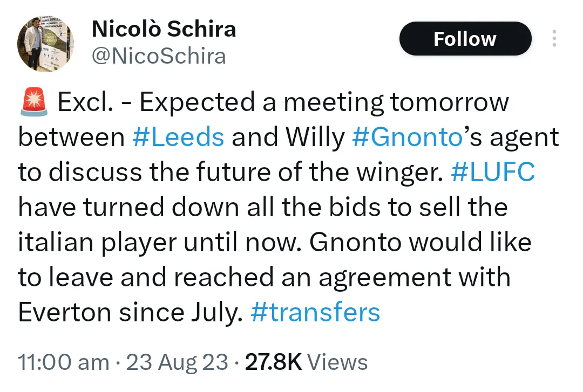Image resolution: width=583 pixels, height=392 pixels.
Task: Click the word "italian" in the tweet
Action: click(x=54, y=243)
